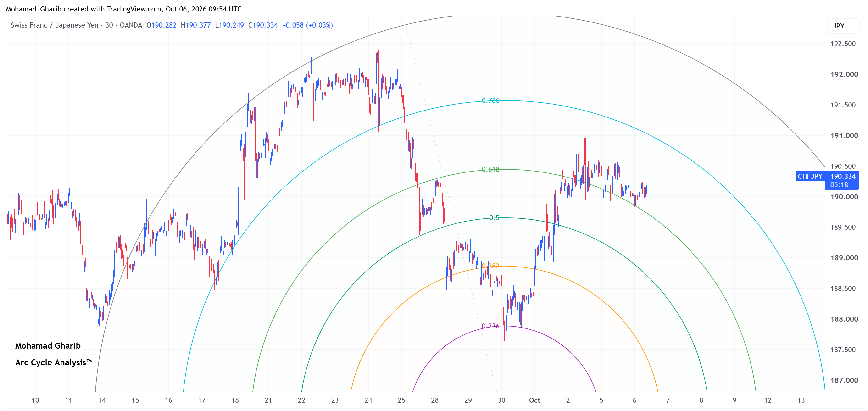
Task: Click the 191.500 price axis label
Action: (843, 105)
